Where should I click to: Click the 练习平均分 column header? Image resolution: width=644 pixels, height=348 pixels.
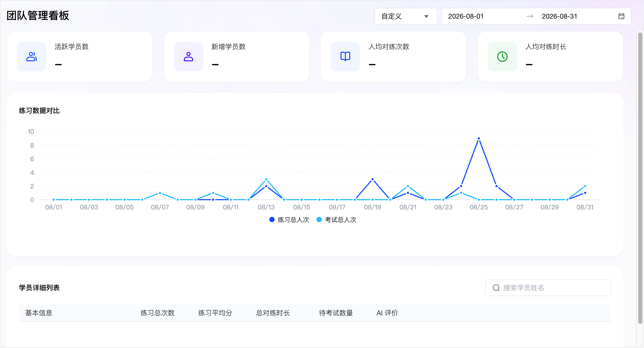[215, 313]
